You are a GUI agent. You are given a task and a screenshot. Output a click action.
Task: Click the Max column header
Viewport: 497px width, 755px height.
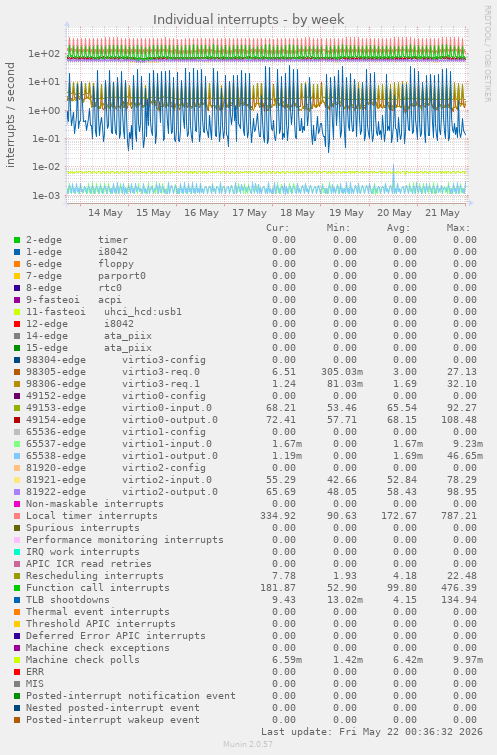(458, 228)
